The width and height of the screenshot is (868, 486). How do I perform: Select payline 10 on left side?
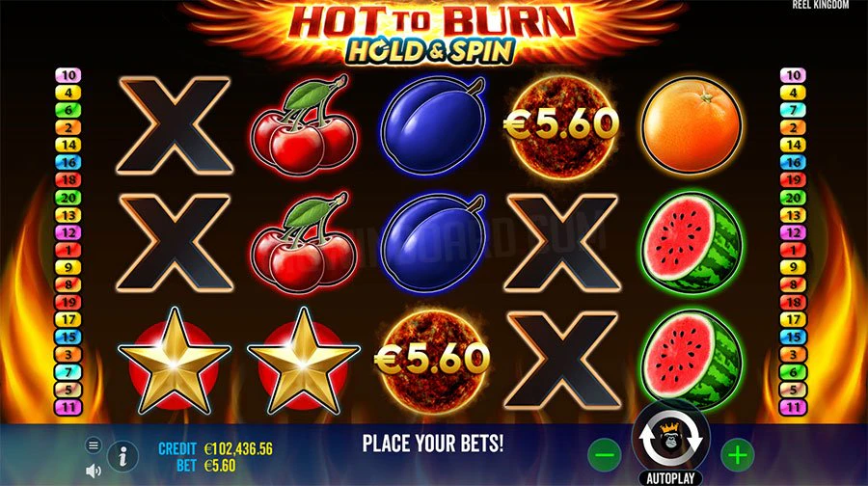(68, 74)
